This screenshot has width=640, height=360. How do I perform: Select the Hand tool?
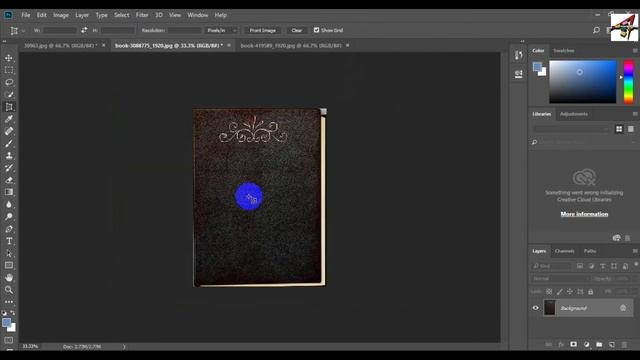pos(9,278)
